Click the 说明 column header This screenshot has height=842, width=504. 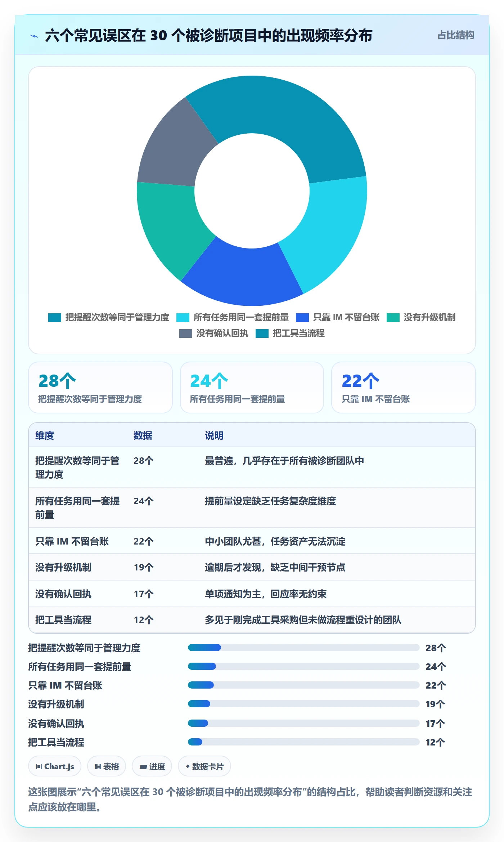214,435
